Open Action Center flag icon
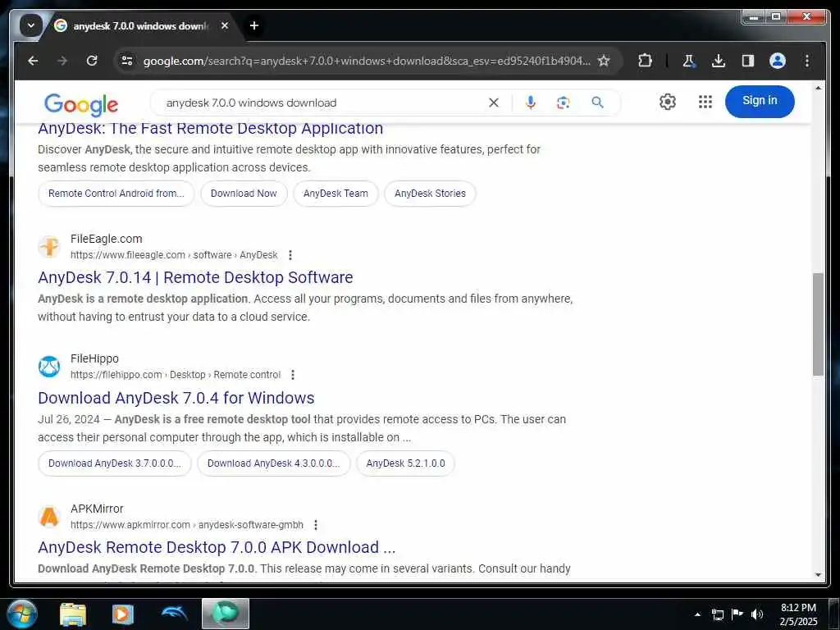Screen dimensions: 840x630 737,614
